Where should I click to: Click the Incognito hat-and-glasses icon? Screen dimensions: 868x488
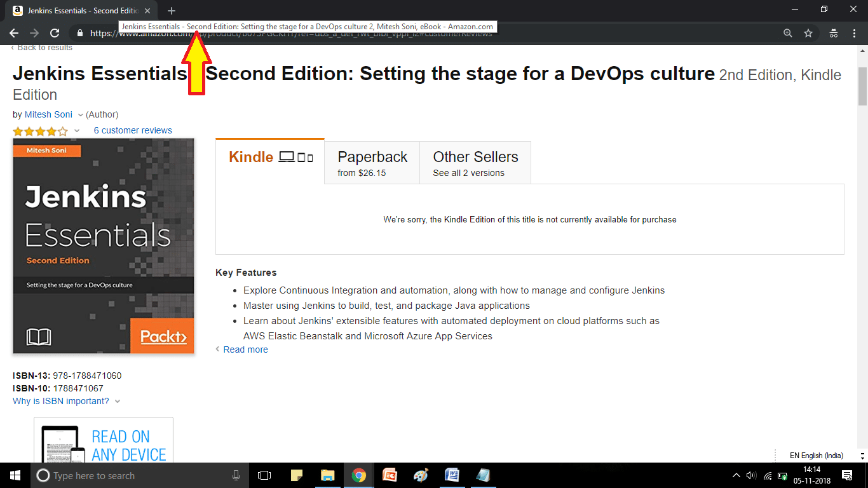pyautogui.click(x=833, y=33)
